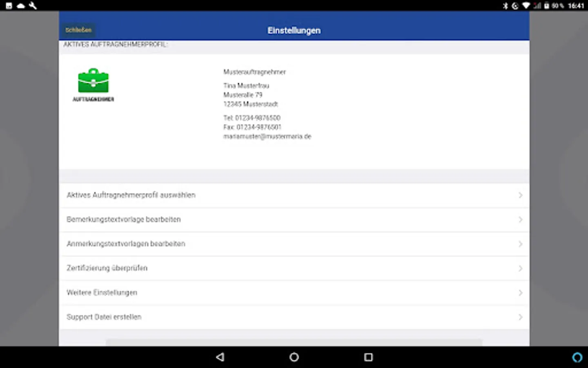Image resolution: width=588 pixels, height=368 pixels.
Task: Tap the Recent Apps navigation icon
Action: 368,357
